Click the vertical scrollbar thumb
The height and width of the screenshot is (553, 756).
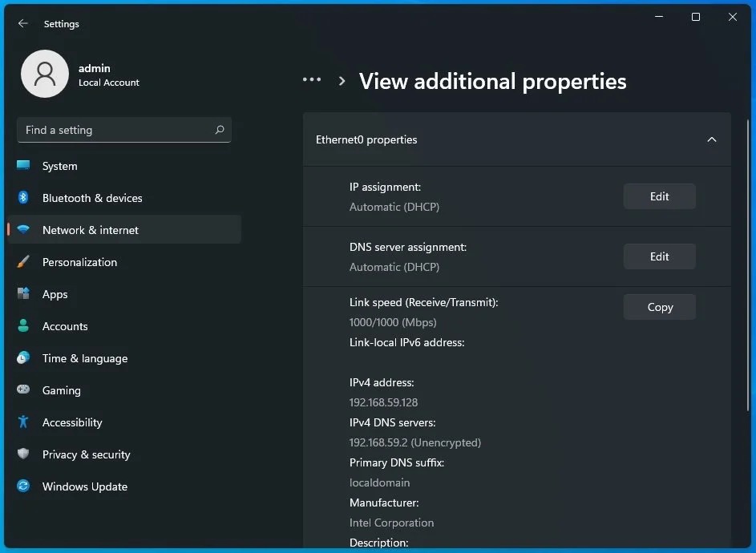(748, 265)
